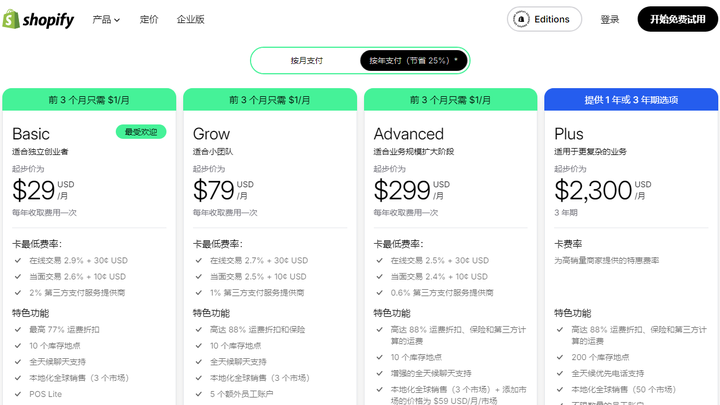This screenshot has height=405, width=720.
Task: Switch to 按月支付 billing
Action: [306, 61]
